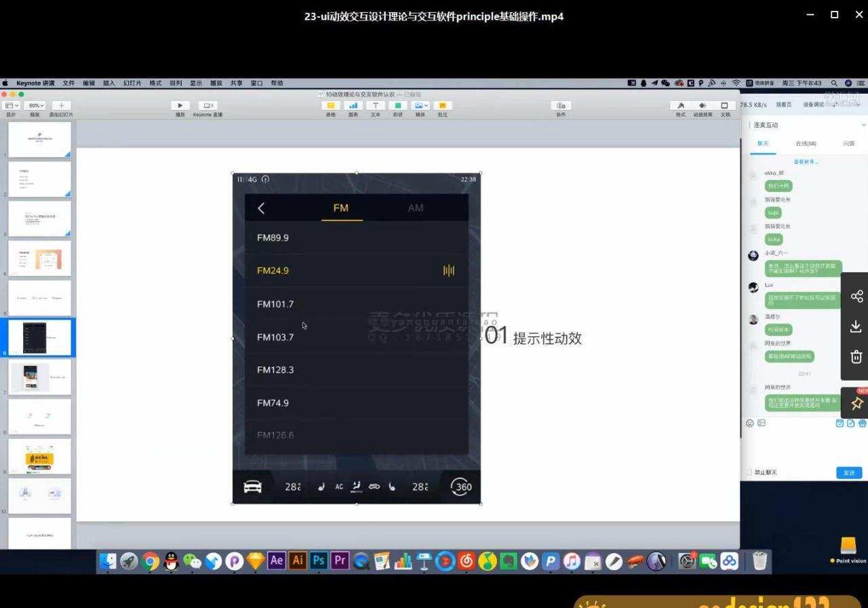Select the FM89.9 station row

tap(357, 237)
